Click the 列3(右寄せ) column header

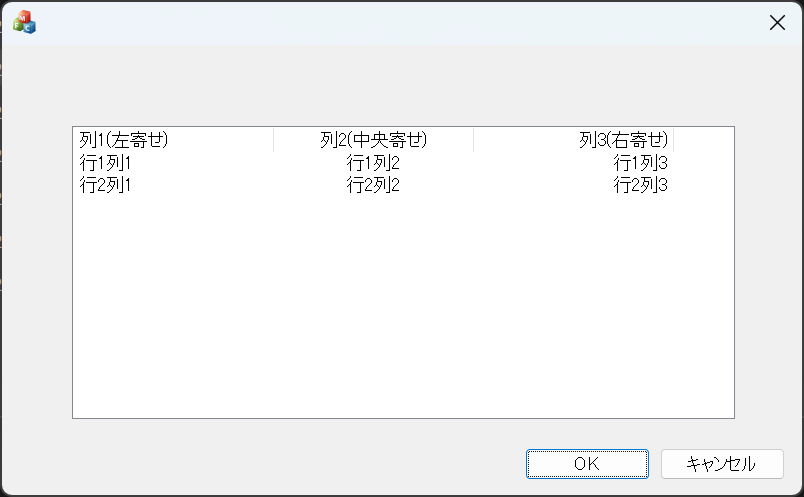click(x=623, y=140)
